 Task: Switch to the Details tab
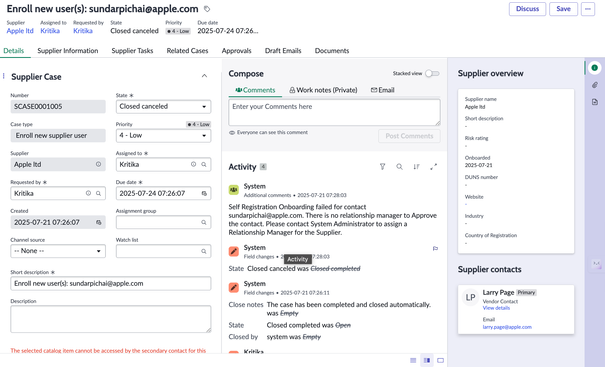pos(14,51)
